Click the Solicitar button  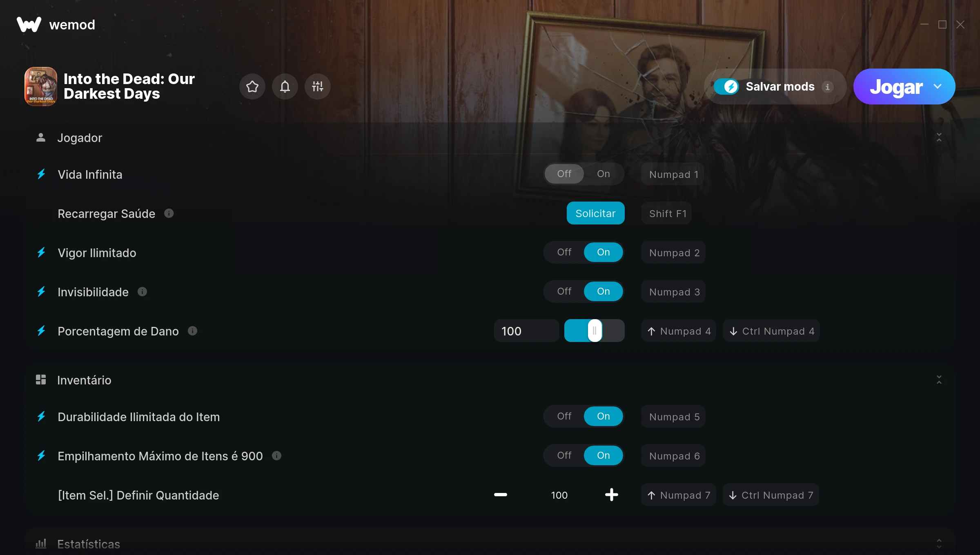(x=595, y=213)
